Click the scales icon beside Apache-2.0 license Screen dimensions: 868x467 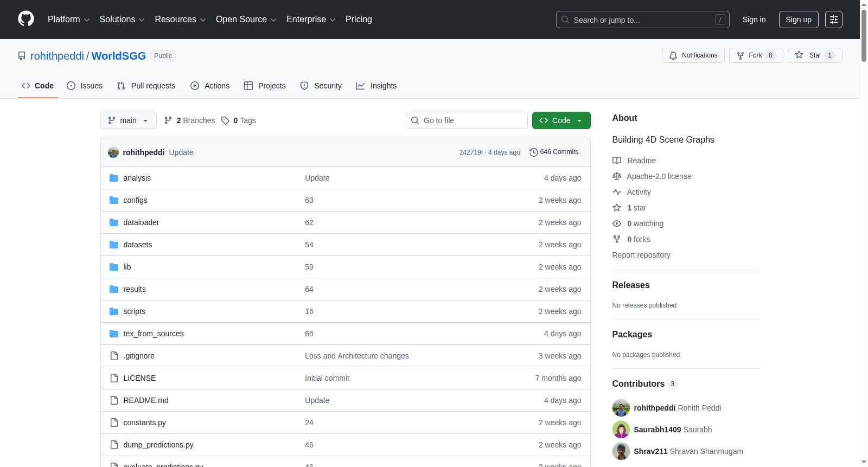pyautogui.click(x=617, y=176)
